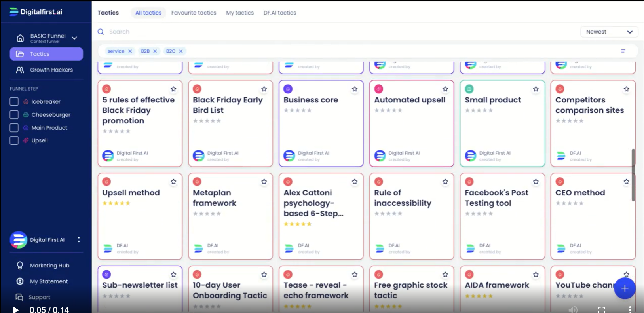
Task: Remove the B2C filter tag
Action: [181, 51]
